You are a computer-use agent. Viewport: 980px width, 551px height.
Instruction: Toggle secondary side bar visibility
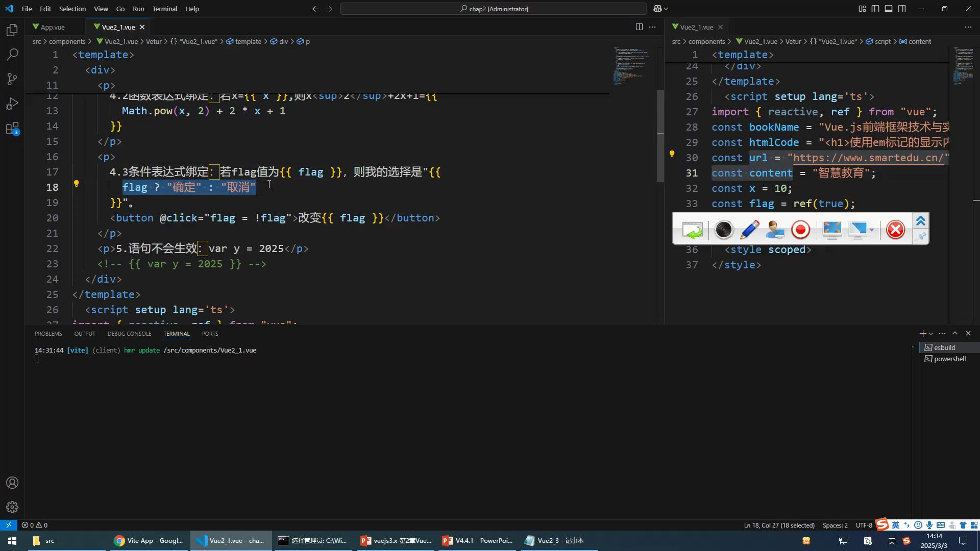[902, 9]
